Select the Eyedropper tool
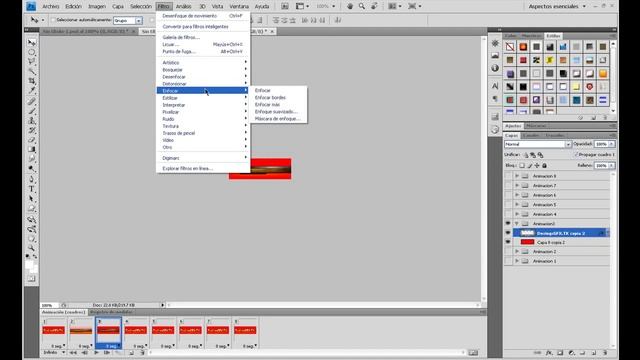This screenshot has height=360, width=640. coord(31,90)
